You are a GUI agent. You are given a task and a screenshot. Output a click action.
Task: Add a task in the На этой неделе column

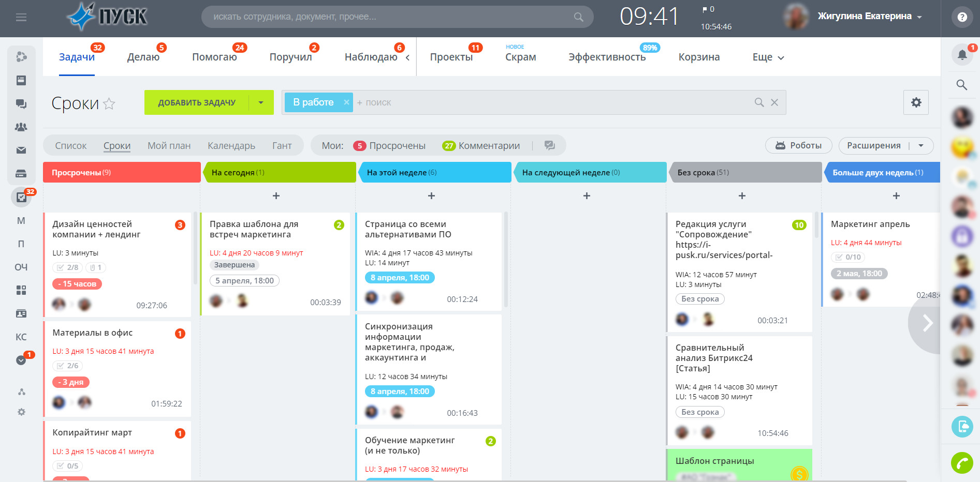431,196
